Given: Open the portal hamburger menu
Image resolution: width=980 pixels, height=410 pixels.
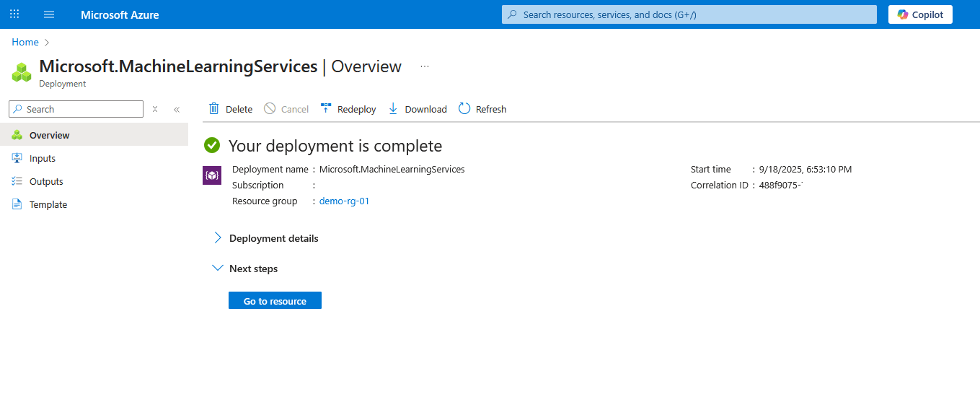Looking at the screenshot, I should coord(49,14).
